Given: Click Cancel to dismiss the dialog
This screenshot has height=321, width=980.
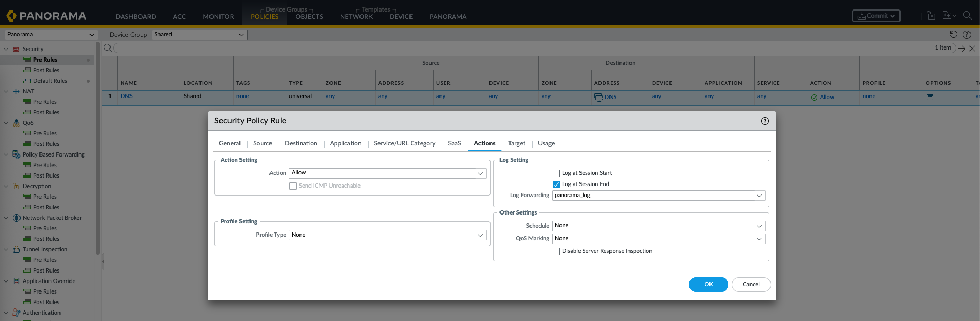Looking at the screenshot, I should pyautogui.click(x=751, y=285).
